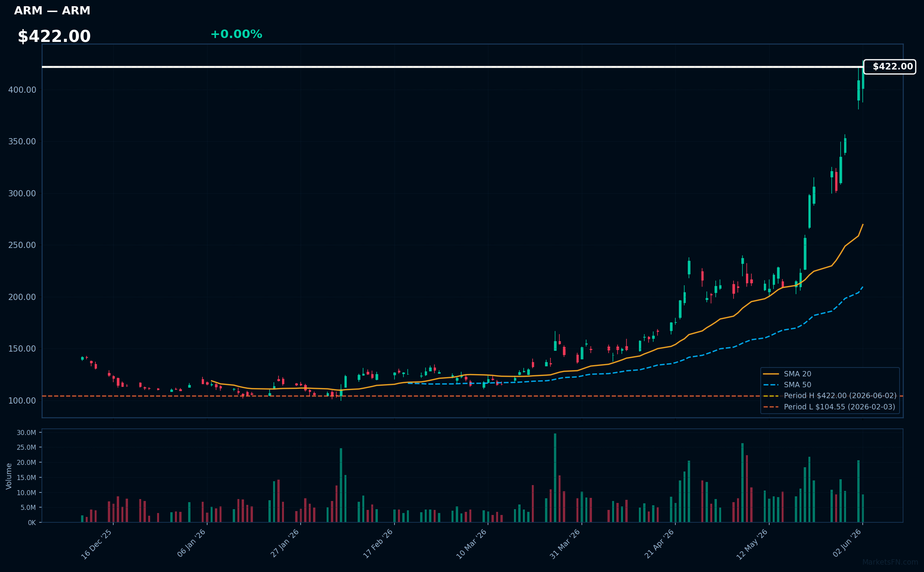Select the "16 Dec '25" date label
The height and width of the screenshot is (572, 924).
97,544
